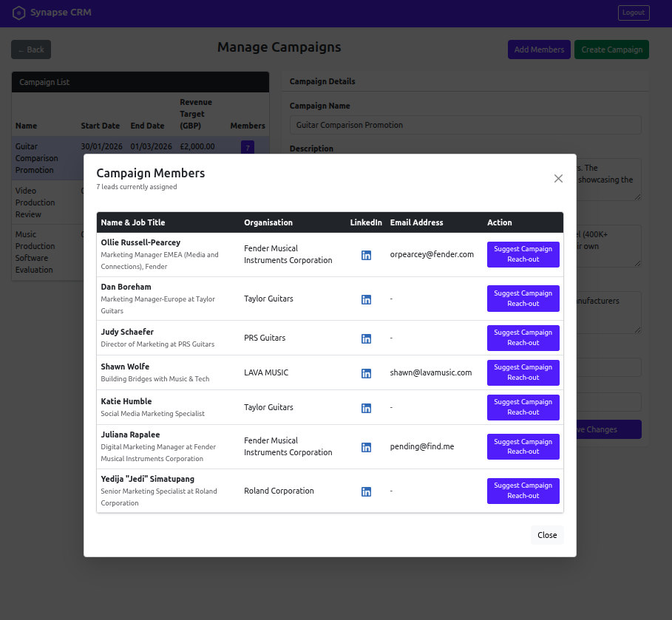Viewport: 672px width, 620px height.
Task: Close the Campaign Members dialog with X
Action: pos(558,178)
